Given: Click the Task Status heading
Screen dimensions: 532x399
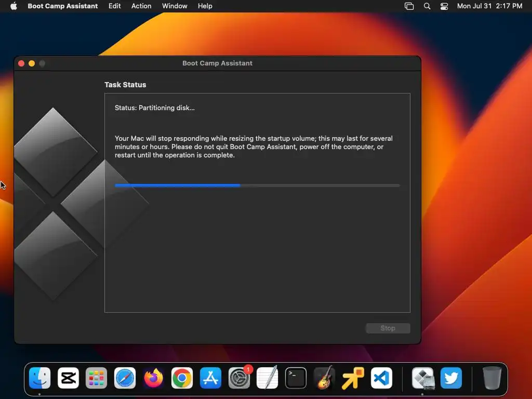Looking at the screenshot, I should click(x=125, y=85).
